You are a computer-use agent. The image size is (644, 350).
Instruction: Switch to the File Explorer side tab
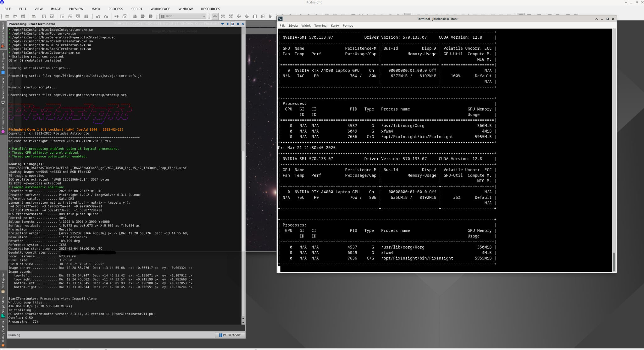coord(3,282)
